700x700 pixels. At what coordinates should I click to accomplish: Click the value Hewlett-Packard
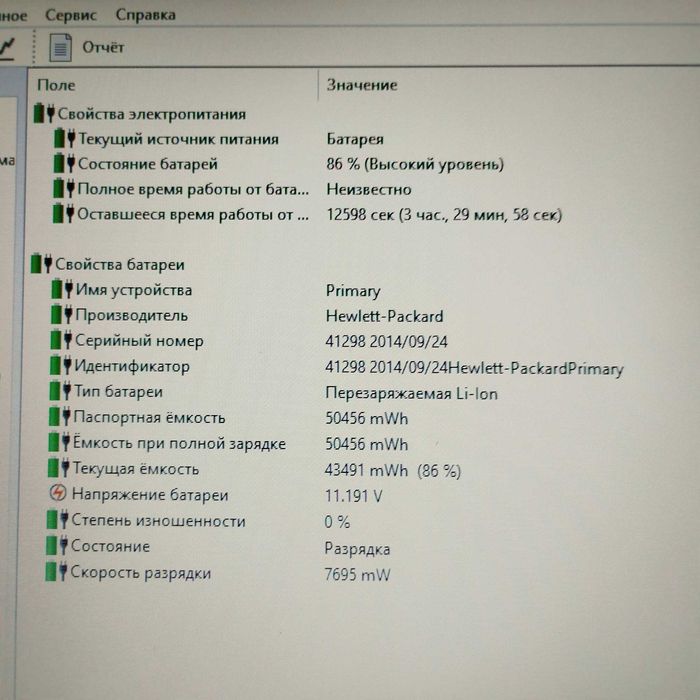point(384,316)
